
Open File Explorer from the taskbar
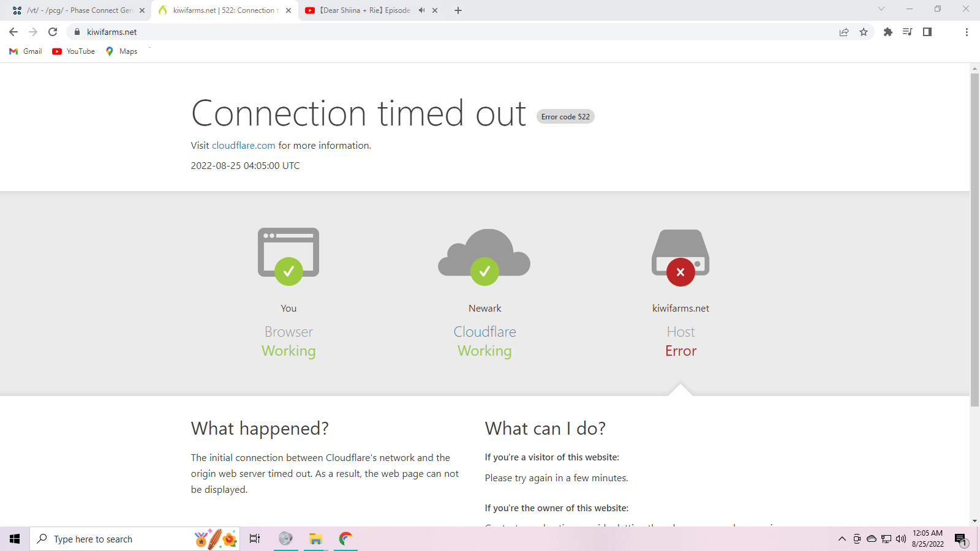(x=315, y=539)
